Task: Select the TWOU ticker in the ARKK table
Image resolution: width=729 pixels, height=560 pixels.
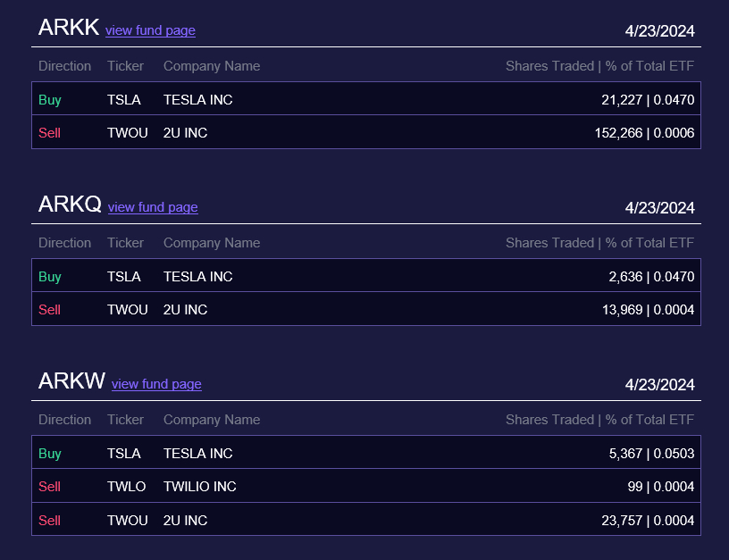Action: click(128, 133)
